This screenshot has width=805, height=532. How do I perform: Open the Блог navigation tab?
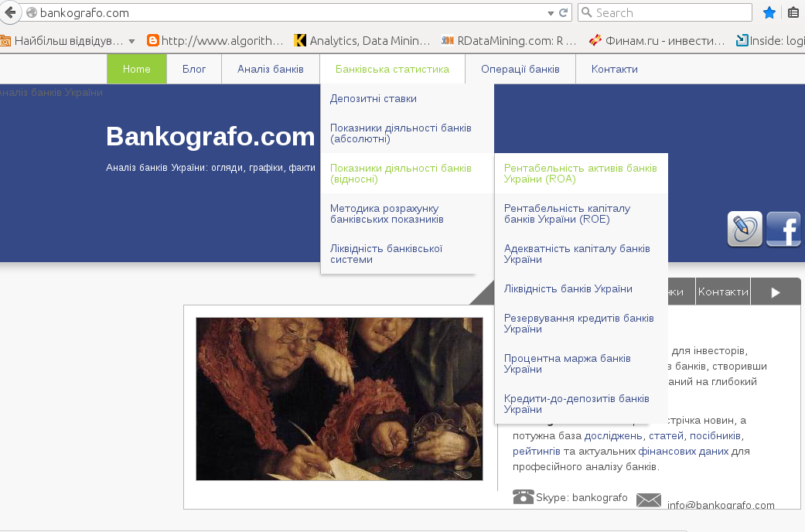click(194, 69)
